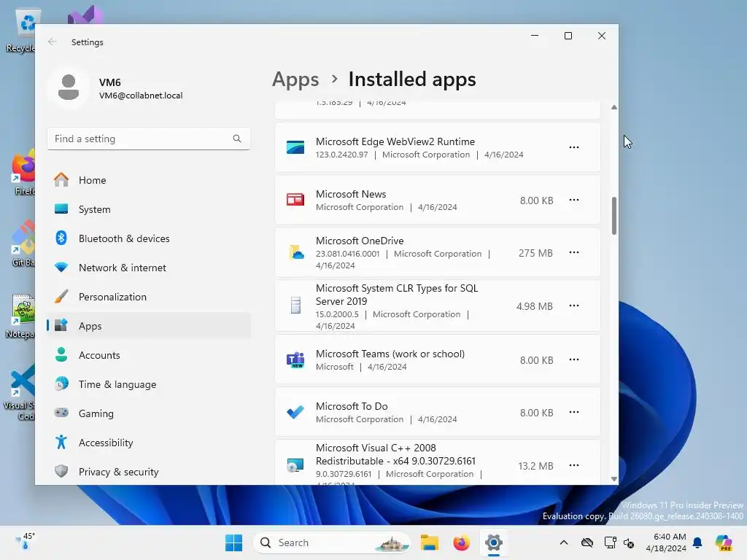Image resolution: width=747 pixels, height=560 pixels.
Task: Open Accessibility settings
Action: tap(149, 443)
